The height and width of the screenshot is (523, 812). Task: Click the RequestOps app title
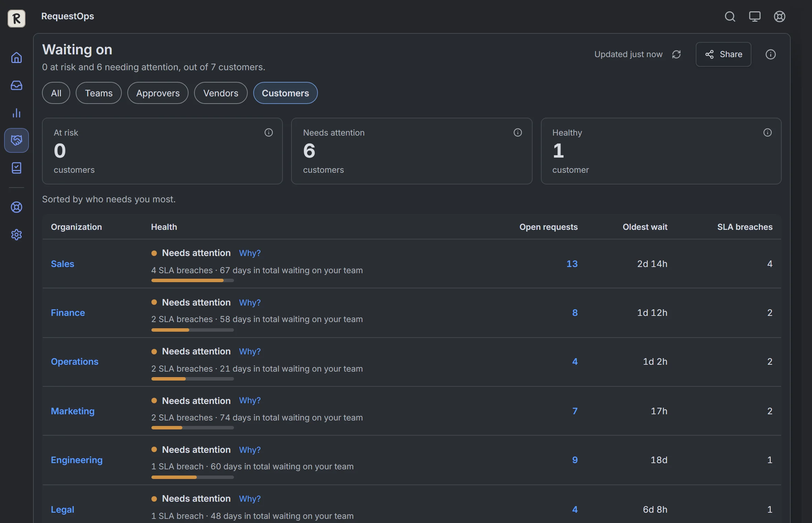67,16
